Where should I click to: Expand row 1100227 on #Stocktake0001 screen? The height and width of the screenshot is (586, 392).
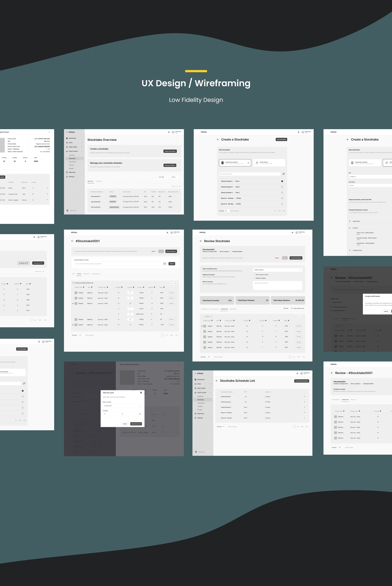(73, 325)
